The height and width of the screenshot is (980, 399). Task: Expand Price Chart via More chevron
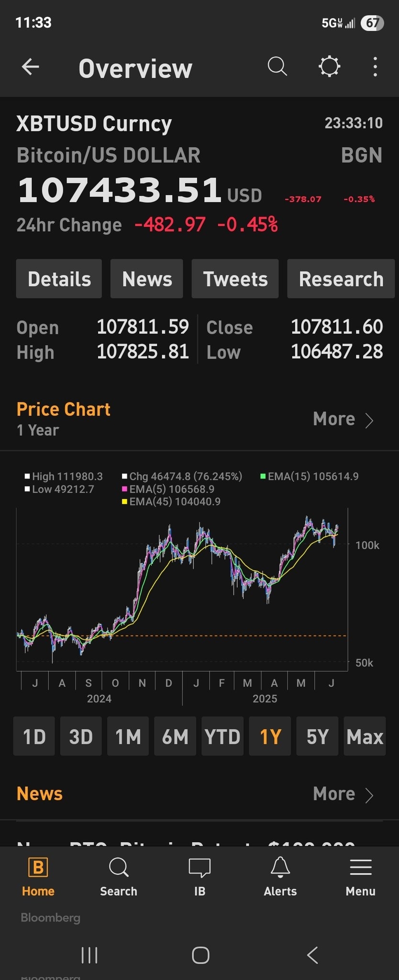pos(369,420)
